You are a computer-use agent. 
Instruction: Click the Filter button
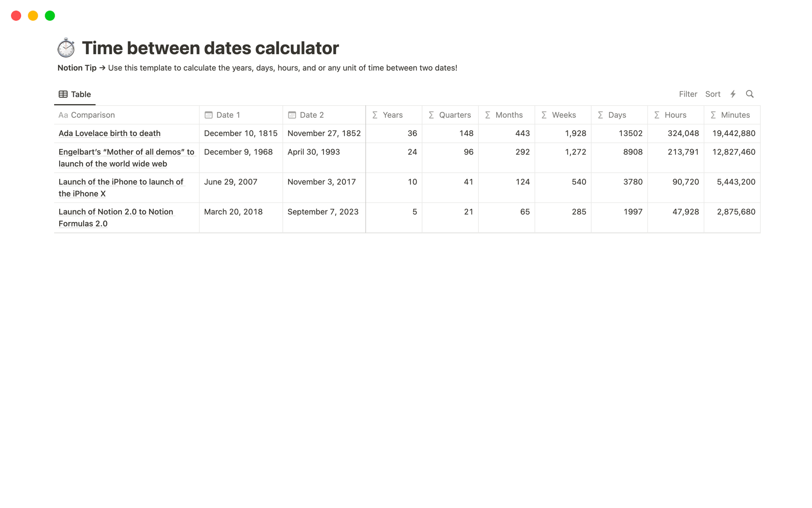[688, 94]
